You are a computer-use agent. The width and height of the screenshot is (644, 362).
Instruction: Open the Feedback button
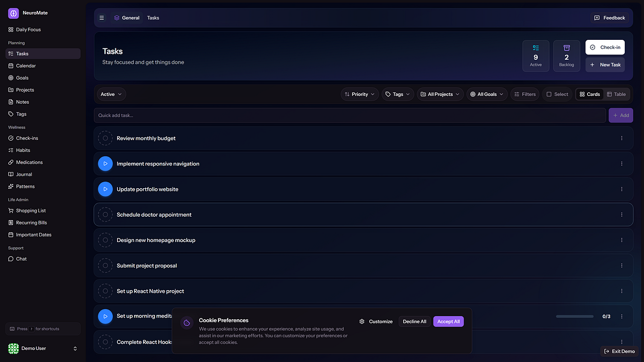(610, 18)
